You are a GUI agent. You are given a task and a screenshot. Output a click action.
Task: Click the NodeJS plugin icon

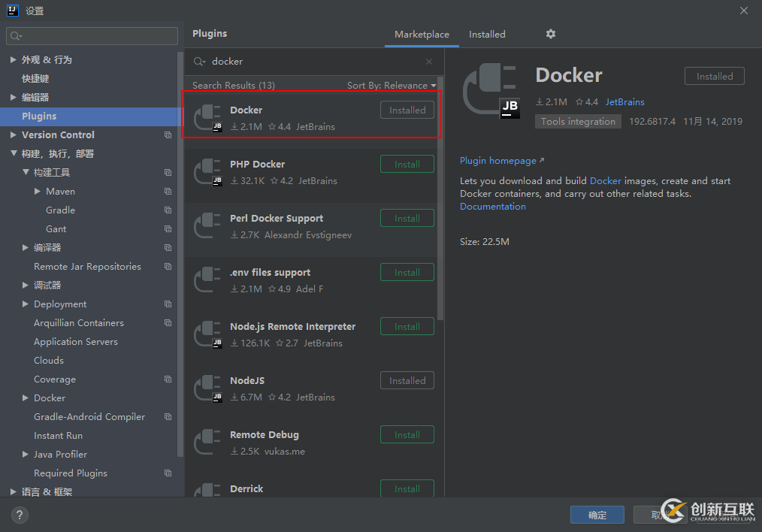[208, 388]
